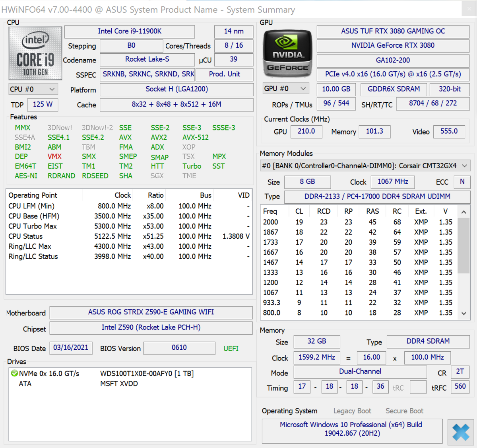The image size is (477, 448).
Task: Select the CPU Status row
Action: click(129, 236)
